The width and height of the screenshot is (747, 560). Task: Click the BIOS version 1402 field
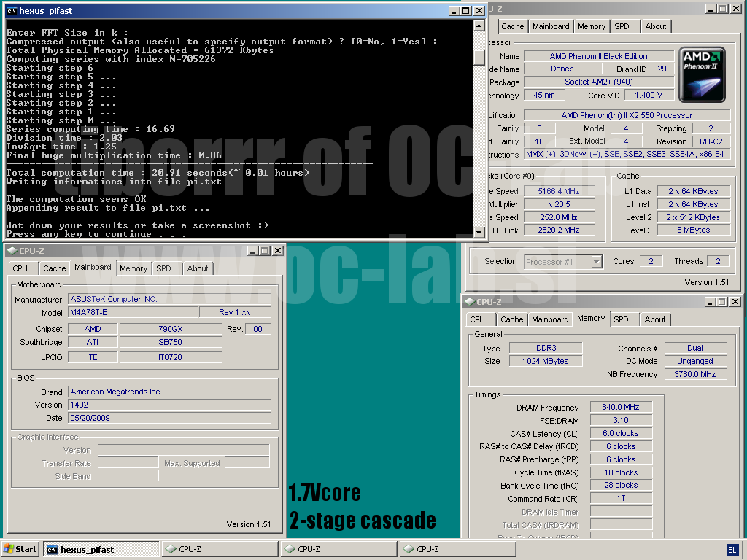click(169, 405)
